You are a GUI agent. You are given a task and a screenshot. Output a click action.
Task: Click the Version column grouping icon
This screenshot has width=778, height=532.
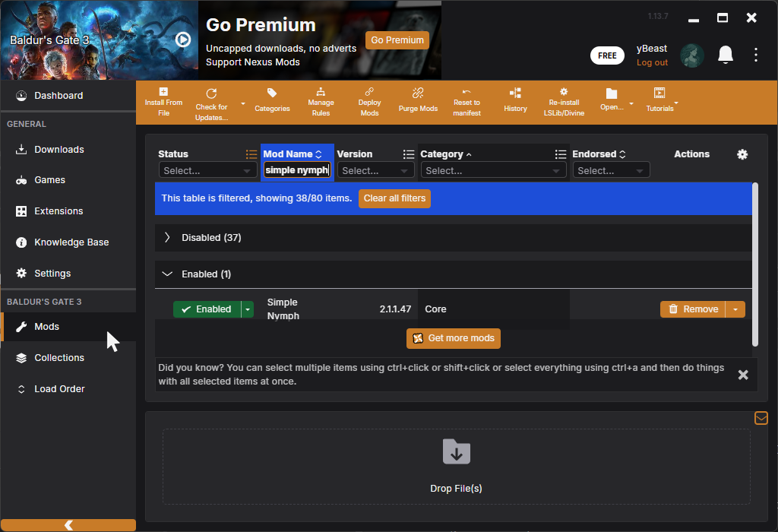(408, 154)
